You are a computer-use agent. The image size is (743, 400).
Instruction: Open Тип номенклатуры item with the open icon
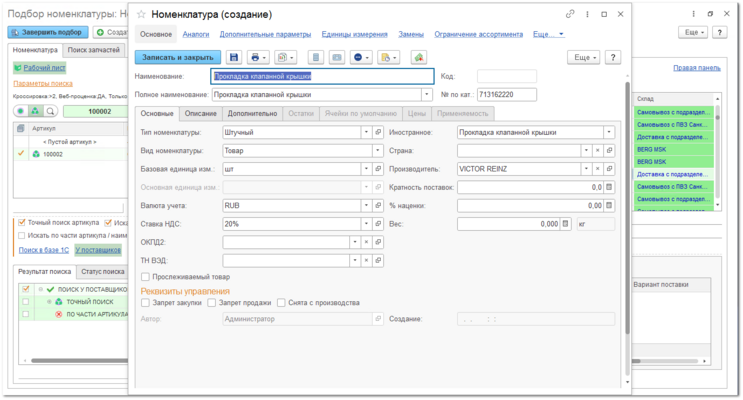pyautogui.click(x=378, y=132)
